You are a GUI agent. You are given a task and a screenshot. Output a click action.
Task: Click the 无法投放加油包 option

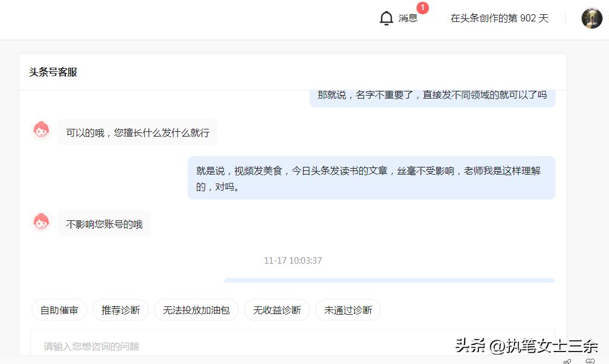(x=197, y=309)
